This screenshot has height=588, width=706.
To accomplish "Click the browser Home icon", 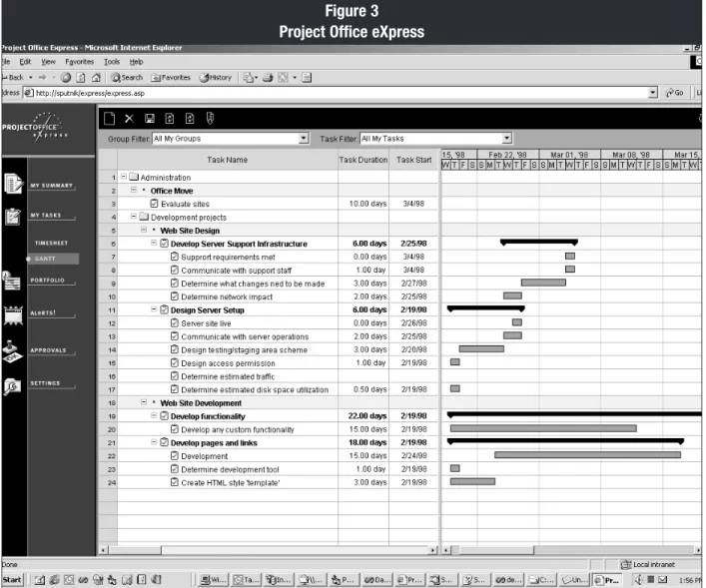I will point(96,78).
